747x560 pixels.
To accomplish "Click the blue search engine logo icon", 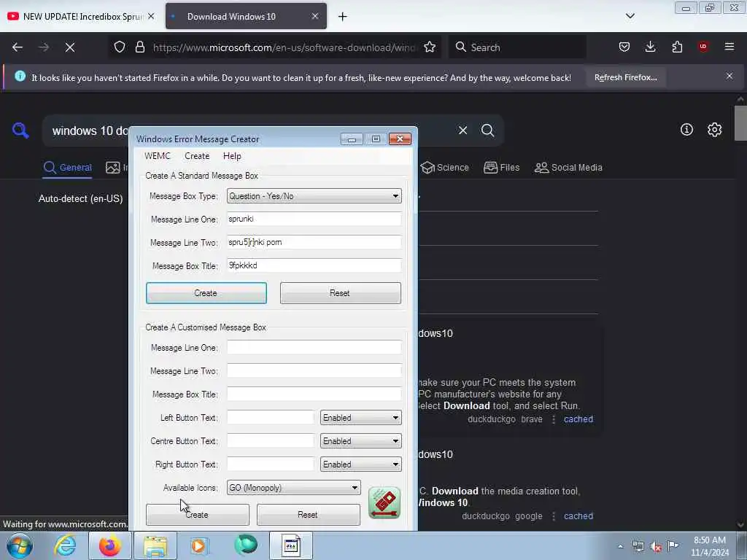I will pos(20,130).
